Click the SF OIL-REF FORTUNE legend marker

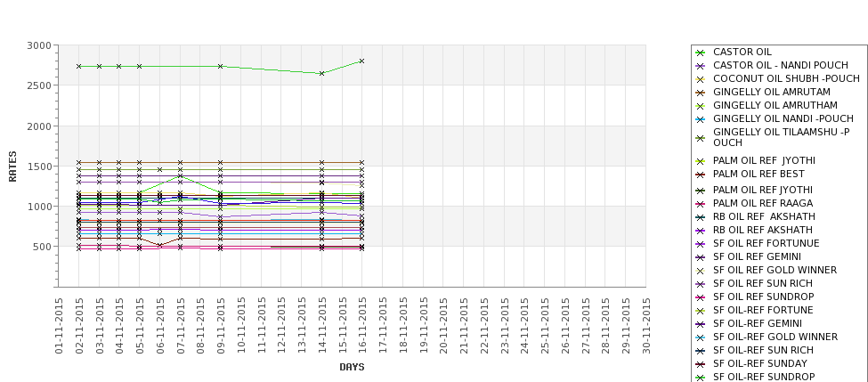(701, 311)
